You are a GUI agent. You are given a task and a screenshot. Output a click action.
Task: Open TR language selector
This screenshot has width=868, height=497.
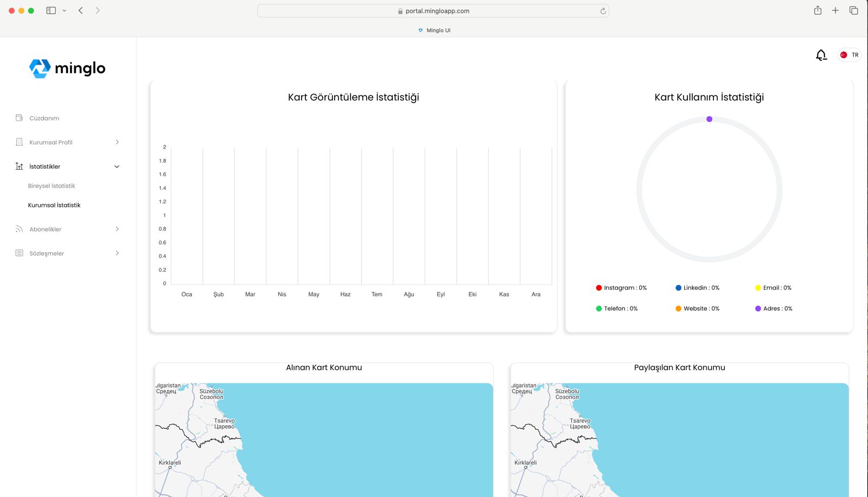(x=849, y=55)
